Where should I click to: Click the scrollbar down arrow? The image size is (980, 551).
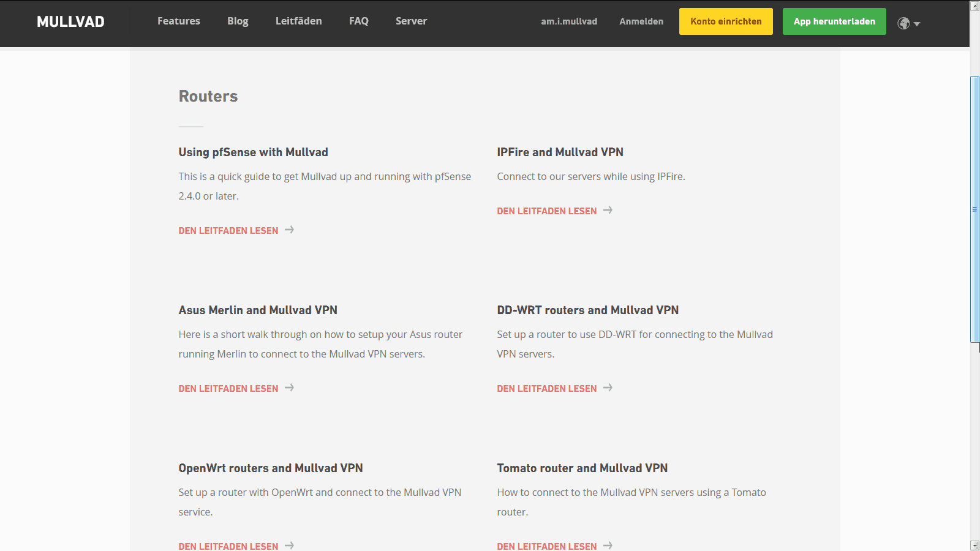click(974, 545)
